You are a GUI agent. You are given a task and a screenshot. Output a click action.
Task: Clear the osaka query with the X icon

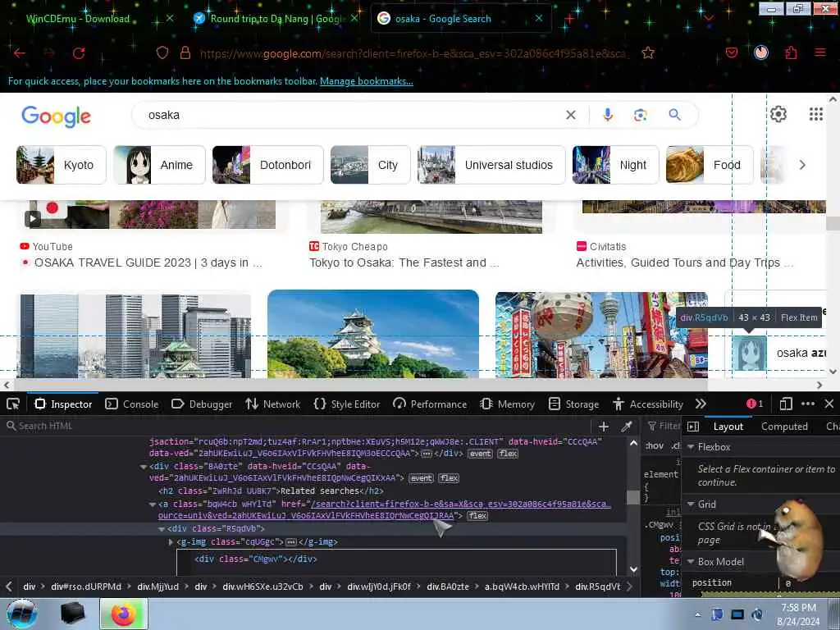(x=571, y=115)
